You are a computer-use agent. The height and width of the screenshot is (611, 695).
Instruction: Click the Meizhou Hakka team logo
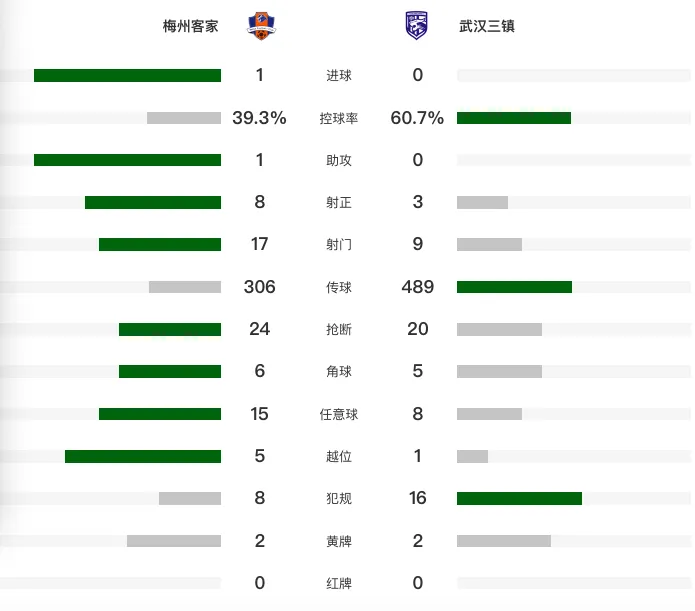261,26
